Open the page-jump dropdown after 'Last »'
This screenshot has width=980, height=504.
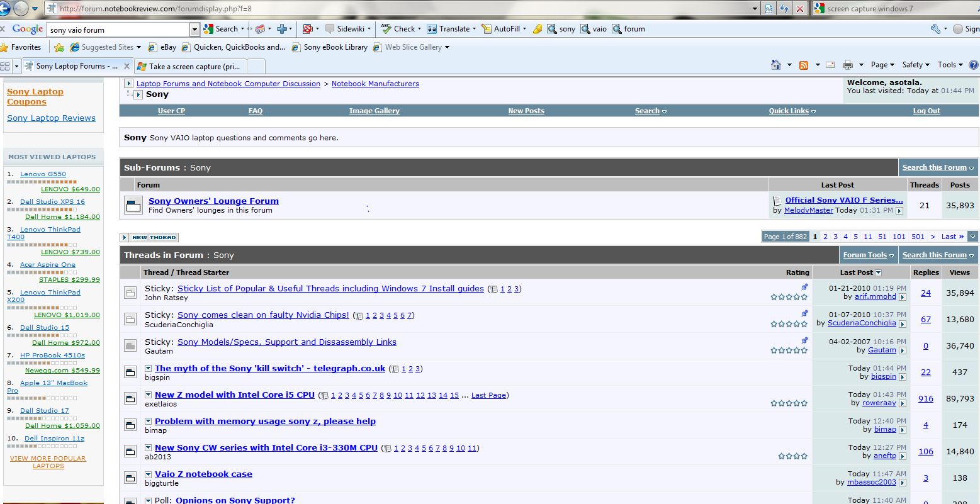972,237
